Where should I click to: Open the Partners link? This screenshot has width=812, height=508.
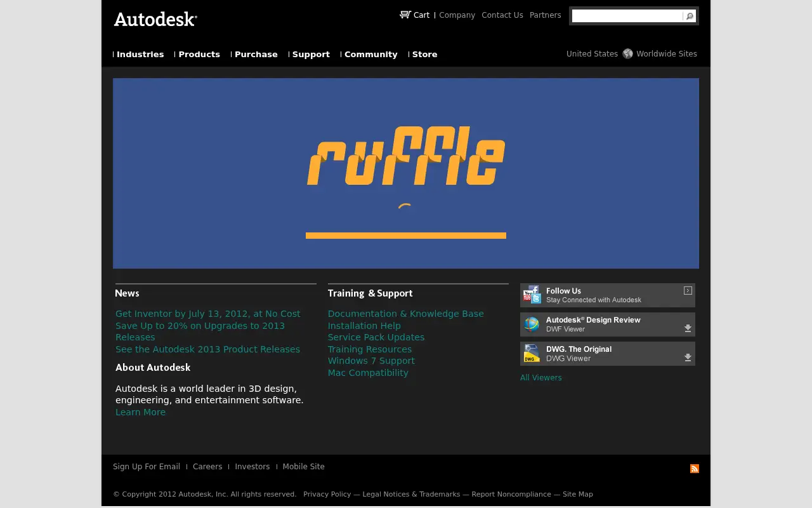[x=546, y=15]
